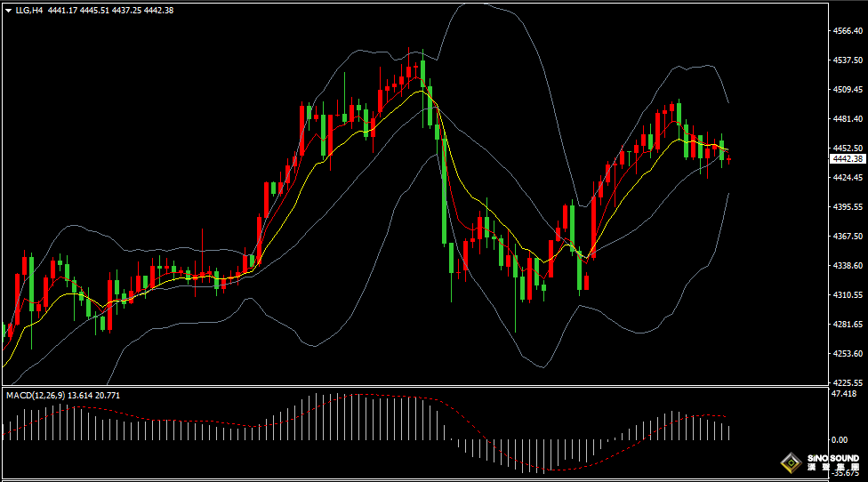This screenshot has height=482, width=868.
Task: Expand the triangle arrow beside LLG,H4
Action: [8, 11]
